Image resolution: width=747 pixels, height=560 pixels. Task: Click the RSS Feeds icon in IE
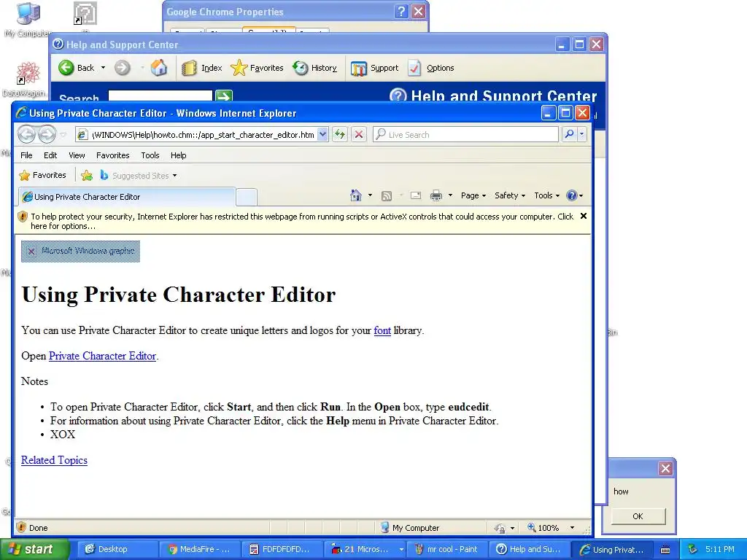click(x=387, y=195)
